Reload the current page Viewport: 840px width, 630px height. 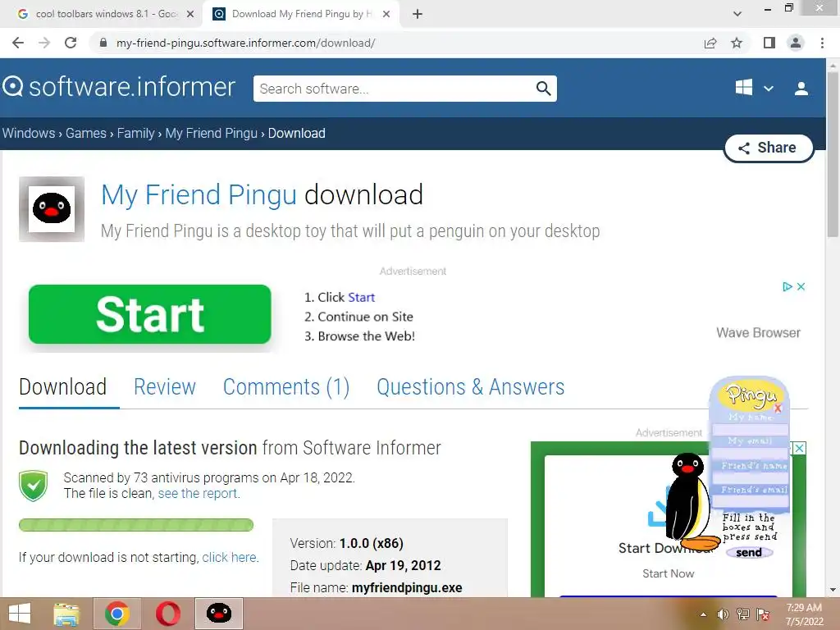(71, 43)
